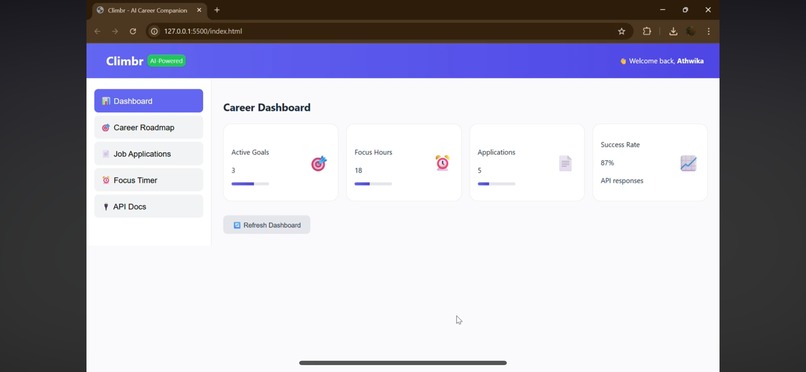
Task: Open API Docs from sidebar
Action: coord(149,207)
